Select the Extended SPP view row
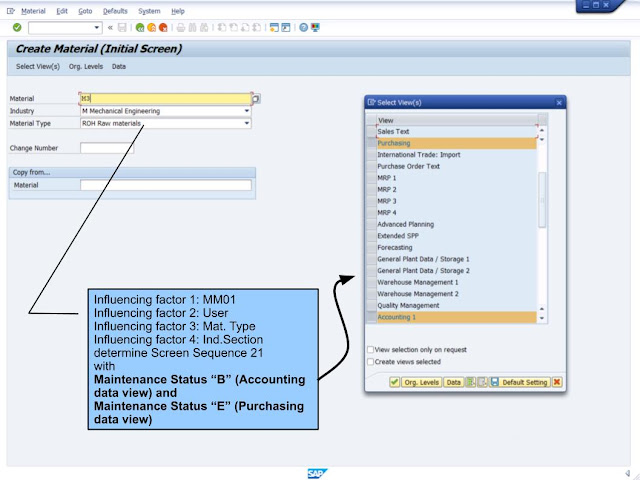This screenshot has width=640, height=480. point(456,236)
